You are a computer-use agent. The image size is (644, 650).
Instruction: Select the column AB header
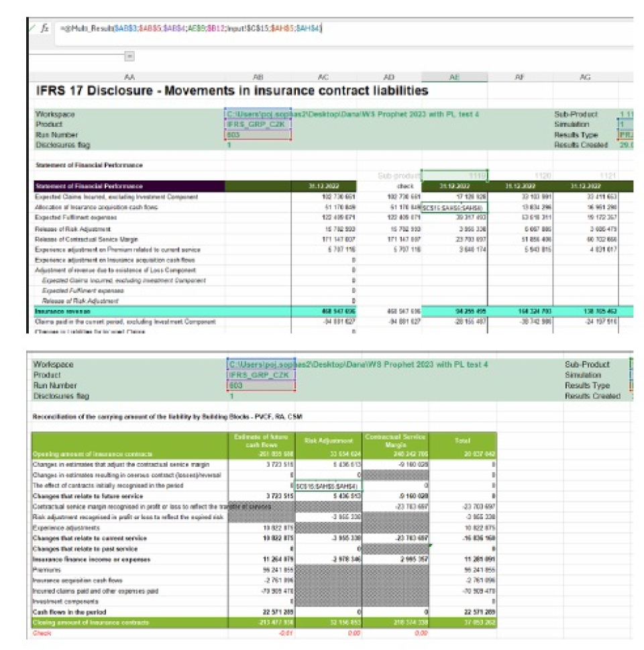[258, 78]
